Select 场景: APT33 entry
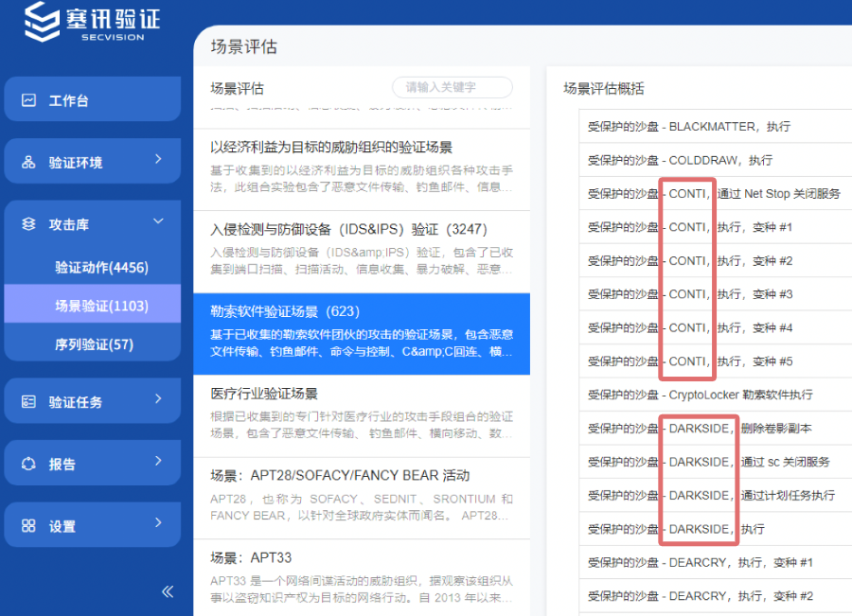The height and width of the screenshot is (616, 852). click(362, 578)
